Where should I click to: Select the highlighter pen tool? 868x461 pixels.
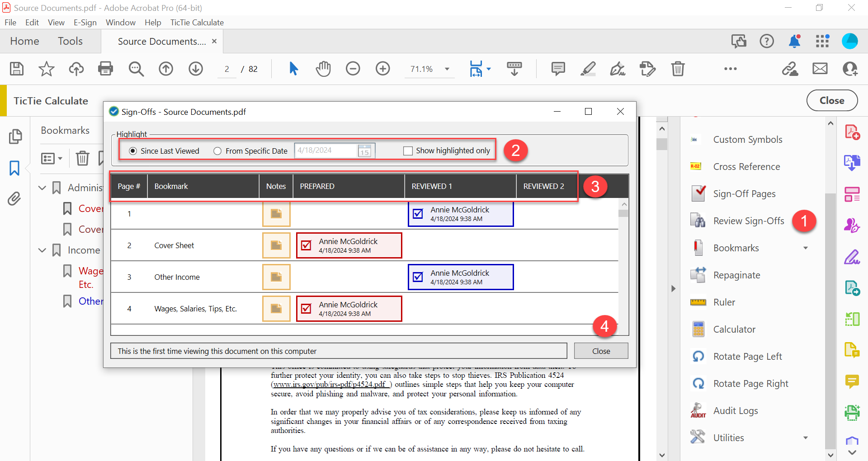[x=588, y=69]
